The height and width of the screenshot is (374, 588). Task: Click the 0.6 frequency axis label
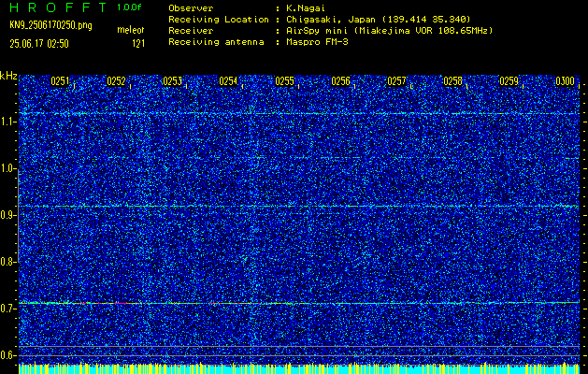(7, 355)
